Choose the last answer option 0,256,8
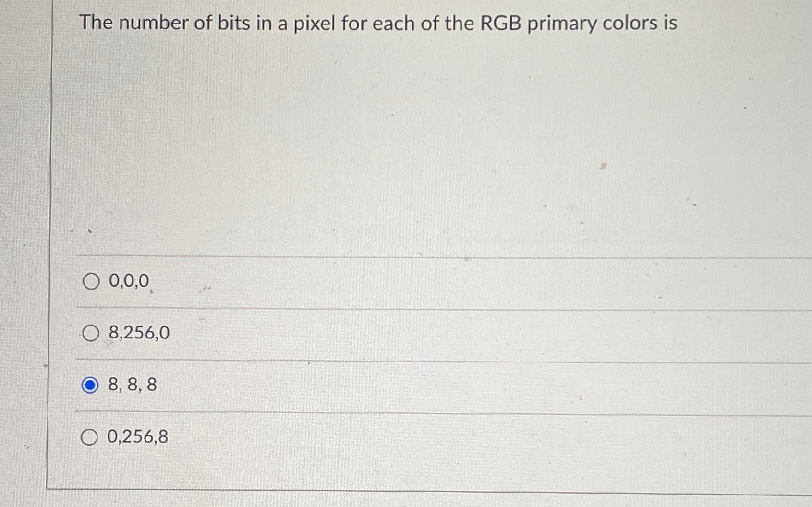 coord(137,437)
